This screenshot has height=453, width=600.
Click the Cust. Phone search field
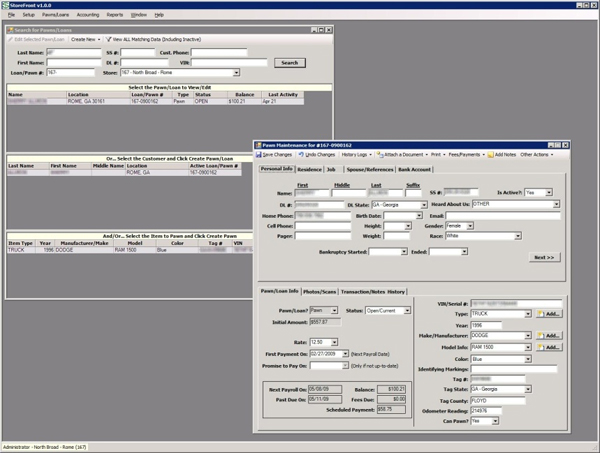pyautogui.click(x=219, y=52)
